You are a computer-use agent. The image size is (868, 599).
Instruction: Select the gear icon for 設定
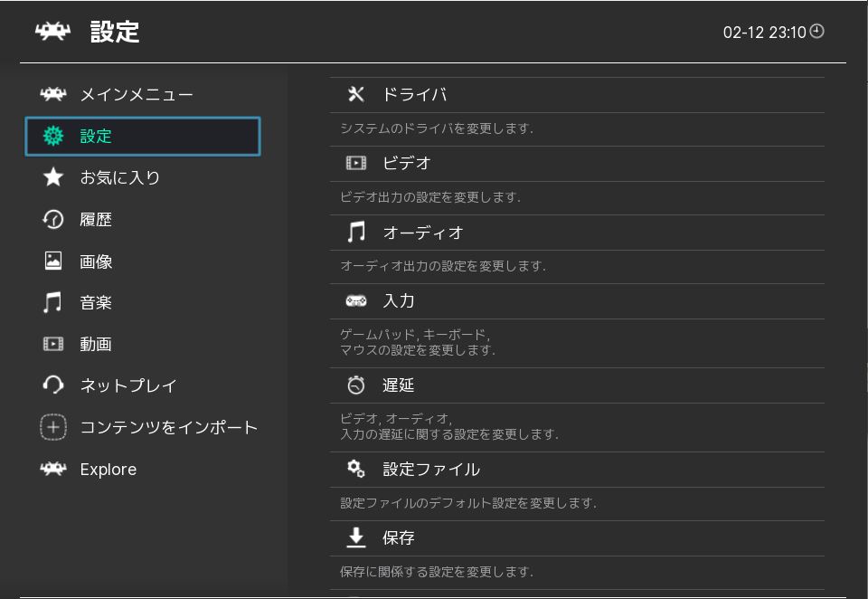[53, 137]
